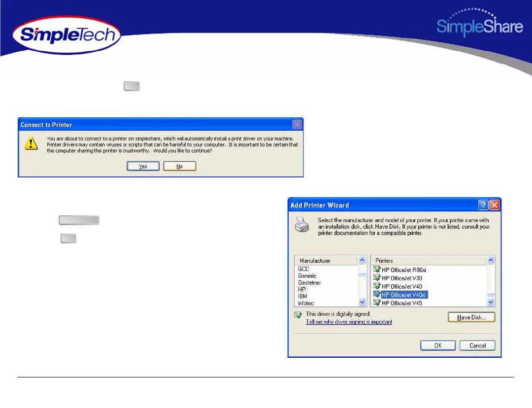Choose HP OfficeJet V45 printer
Viewport: 532px width, 408px height.
(x=402, y=303)
